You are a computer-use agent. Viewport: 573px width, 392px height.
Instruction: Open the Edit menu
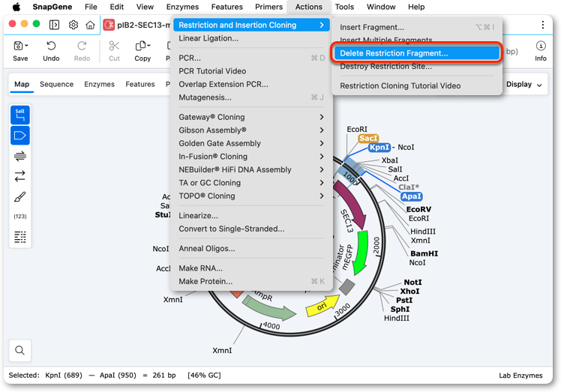116,7
